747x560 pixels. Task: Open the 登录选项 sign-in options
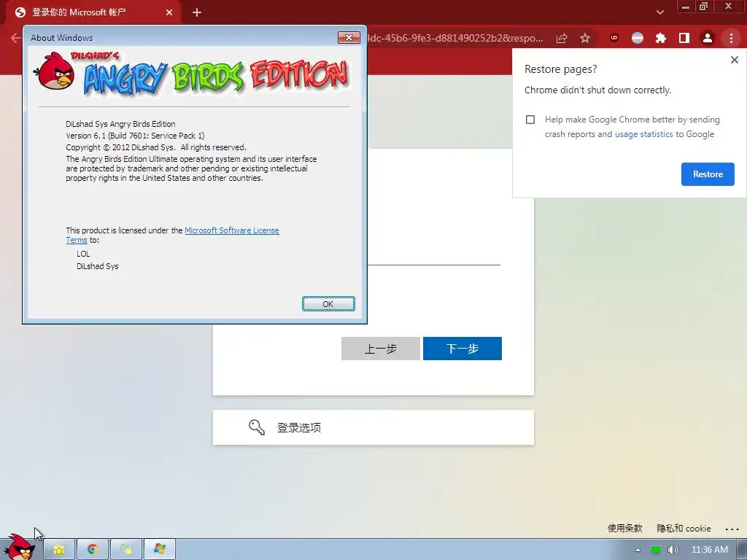click(373, 427)
